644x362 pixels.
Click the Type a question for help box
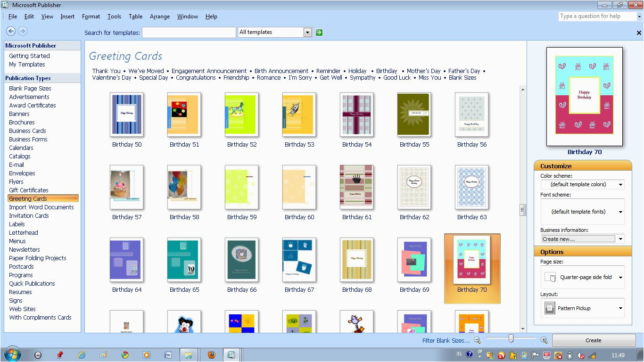[x=597, y=16]
